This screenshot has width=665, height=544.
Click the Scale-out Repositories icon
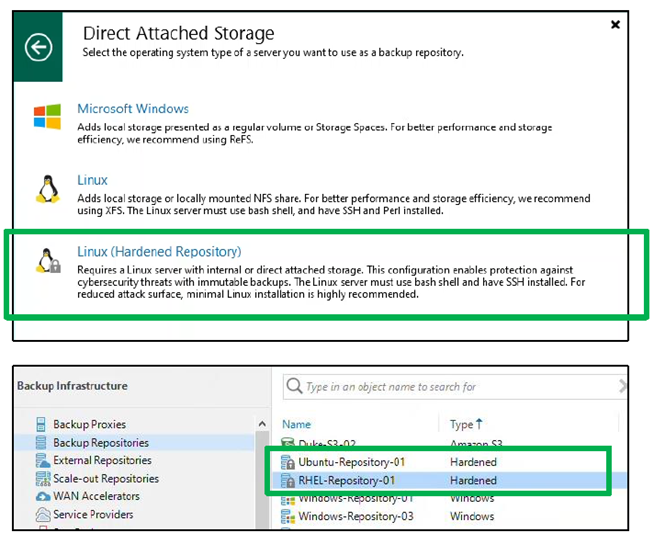[43, 479]
